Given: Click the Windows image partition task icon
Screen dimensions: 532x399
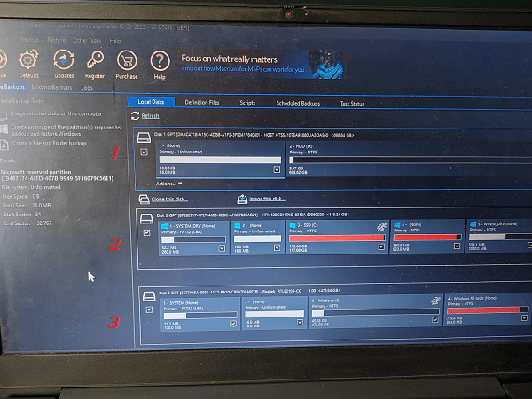Looking at the screenshot, I should pos(4,129).
